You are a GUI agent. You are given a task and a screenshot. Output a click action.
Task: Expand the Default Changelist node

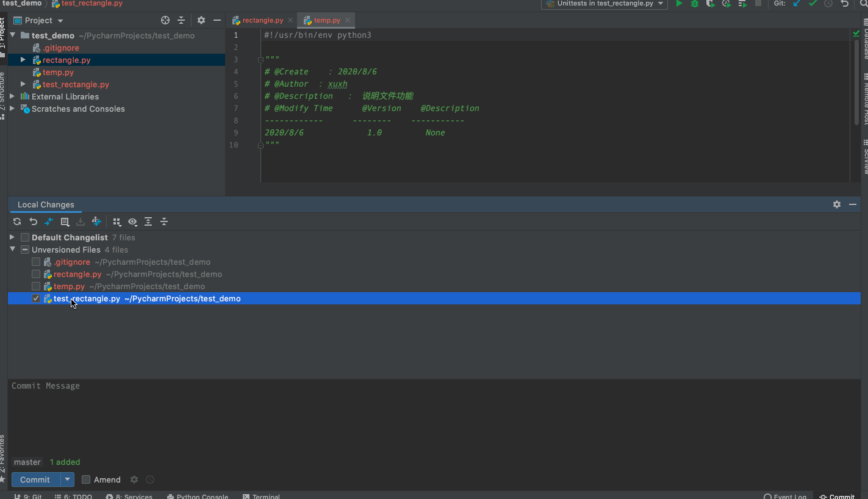12,237
